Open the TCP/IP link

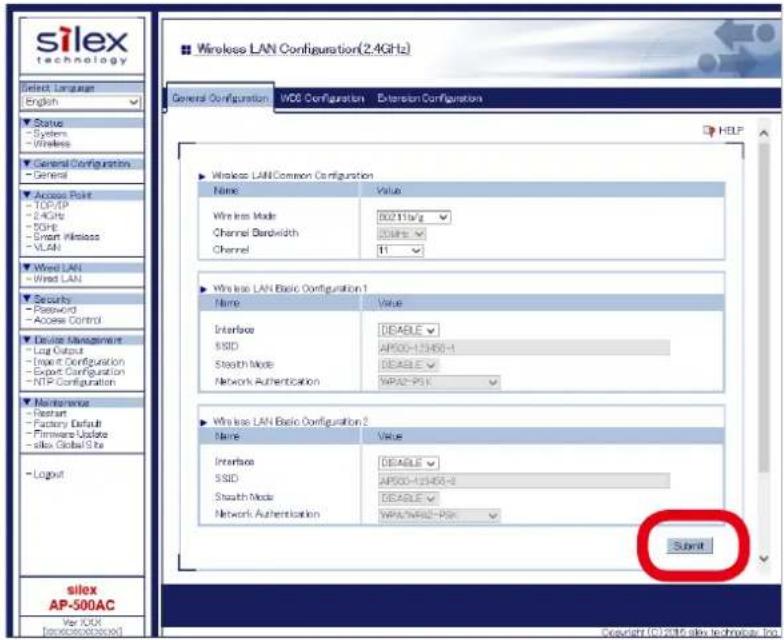coord(50,206)
